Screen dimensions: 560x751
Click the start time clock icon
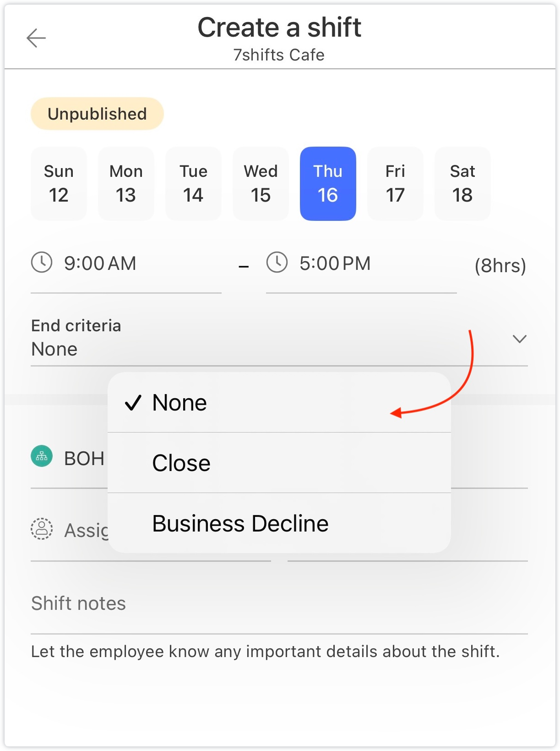point(42,263)
